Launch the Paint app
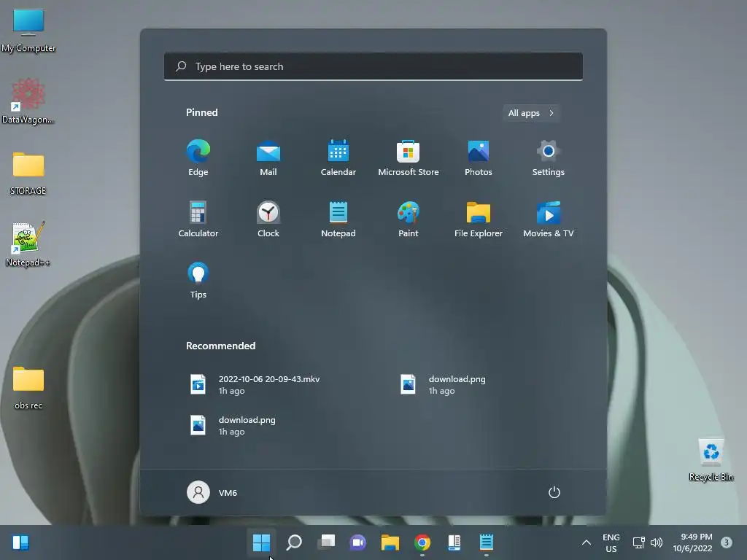 pyautogui.click(x=409, y=219)
